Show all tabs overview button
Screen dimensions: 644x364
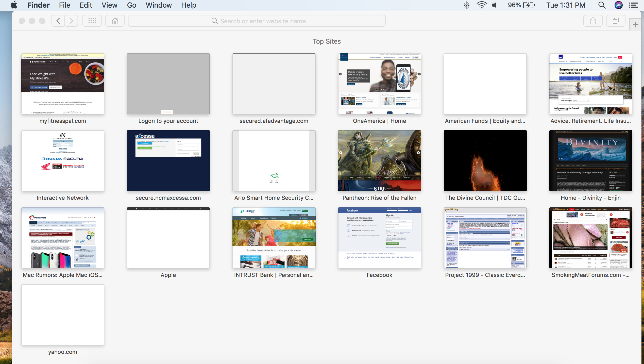pyautogui.click(x=616, y=21)
